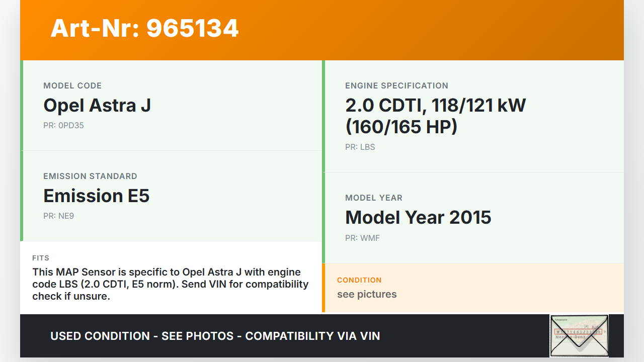This screenshot has height=362, width=644.
Task: Click the Art-Nr: 965134 header title
Action: 144,28
